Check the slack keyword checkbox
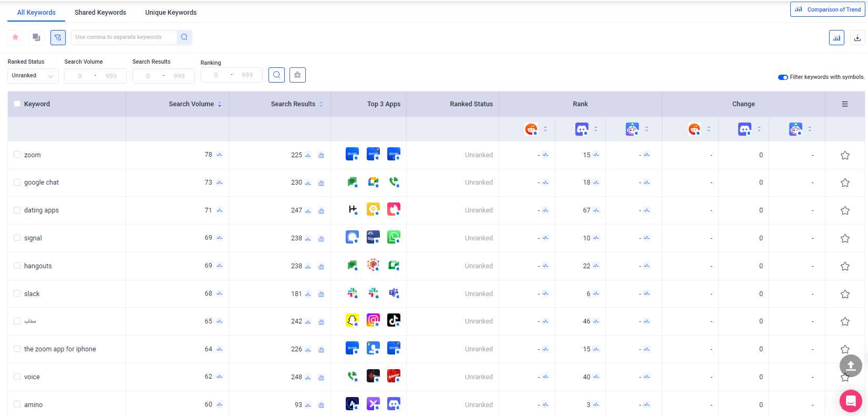The image size is (868, 416). tap(17, 293)
